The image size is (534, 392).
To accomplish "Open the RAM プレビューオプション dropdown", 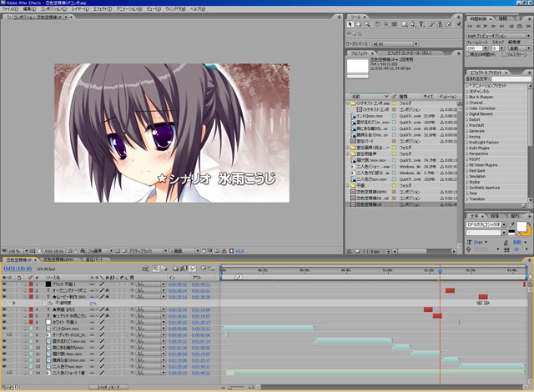I will pyautogui.click(x=499, y=36).
